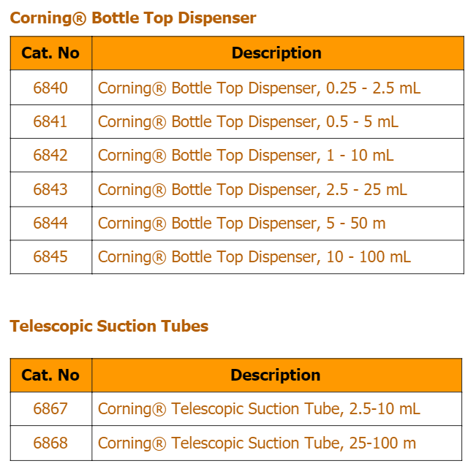Open Bottle Top Dispenser 2.5 - 25 mL
Screen dimensions: 476x469
(x=252, y=190)
